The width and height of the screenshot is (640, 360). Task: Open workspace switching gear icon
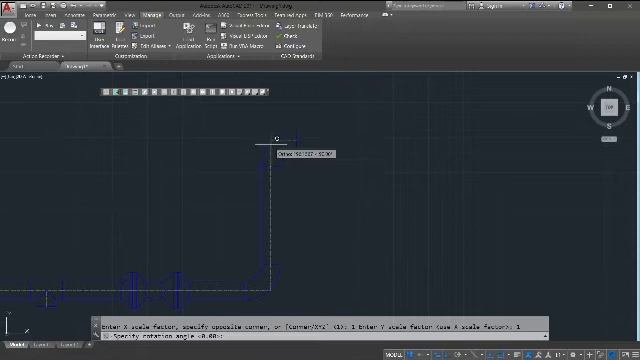[x=573, y=355]
